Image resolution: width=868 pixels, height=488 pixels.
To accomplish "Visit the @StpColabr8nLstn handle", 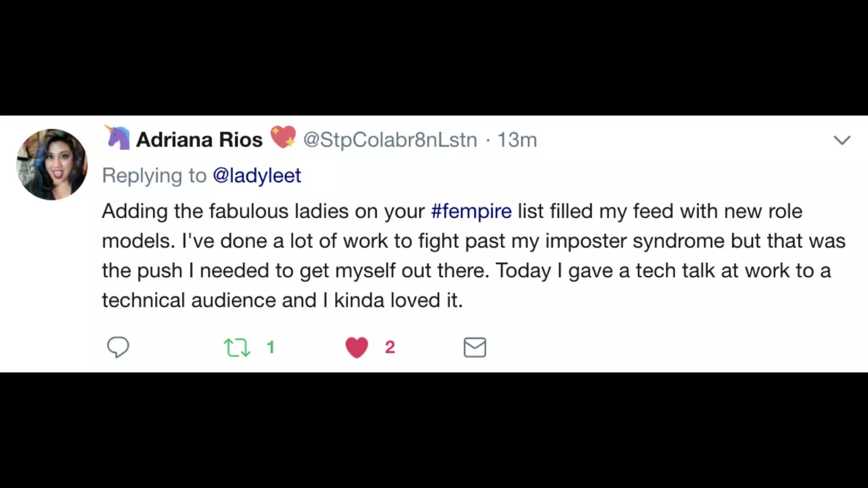I will point(390,140).
